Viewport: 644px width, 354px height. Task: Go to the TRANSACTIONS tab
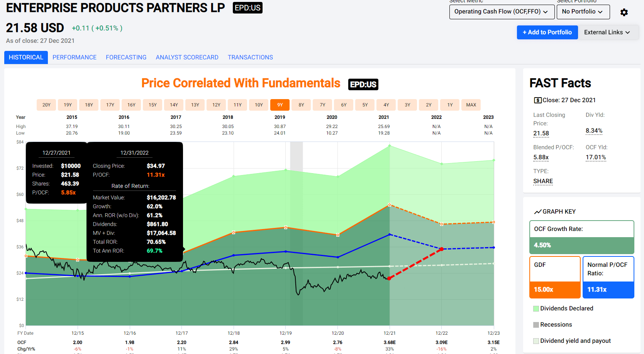250,57
